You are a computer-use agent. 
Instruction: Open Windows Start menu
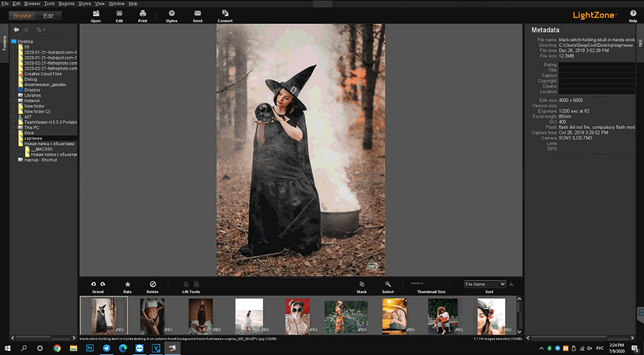click(7, 348)
